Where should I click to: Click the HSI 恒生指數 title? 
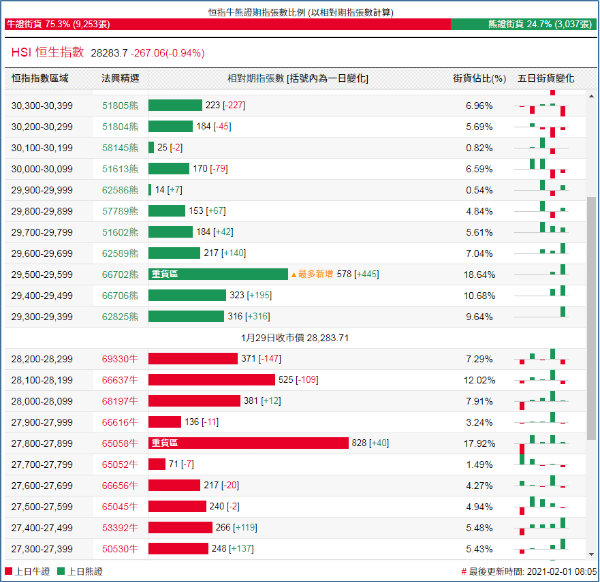point(47,52)
